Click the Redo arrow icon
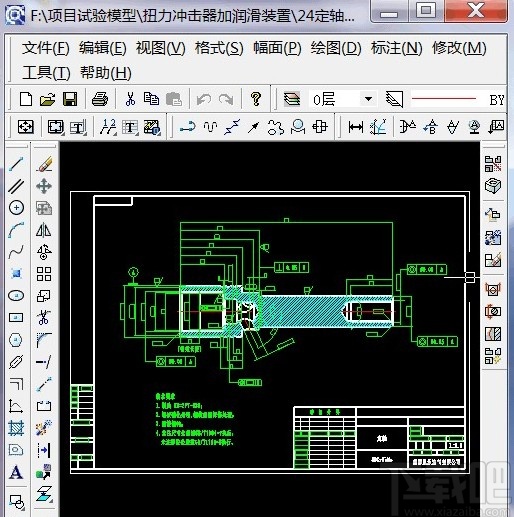514x517 pixels. 226,99
